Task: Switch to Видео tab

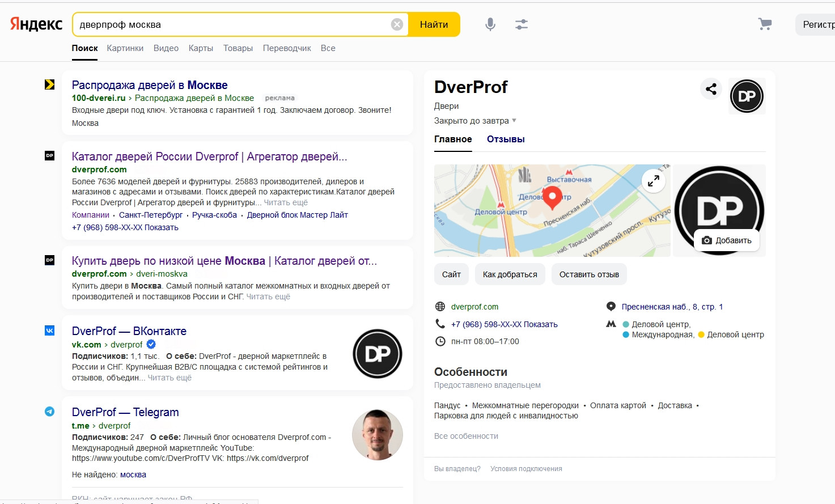Action: coord(166,48)
